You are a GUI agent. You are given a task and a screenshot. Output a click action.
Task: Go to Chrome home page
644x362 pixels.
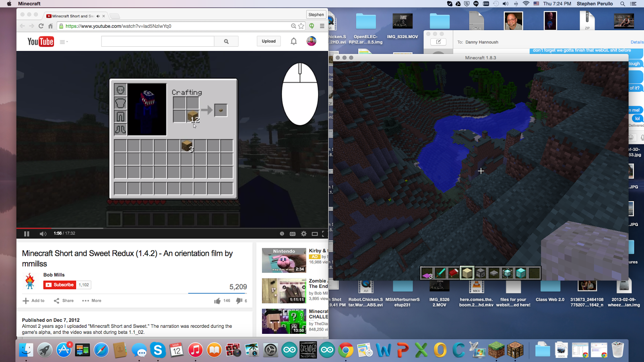click(x=50, y=26)
